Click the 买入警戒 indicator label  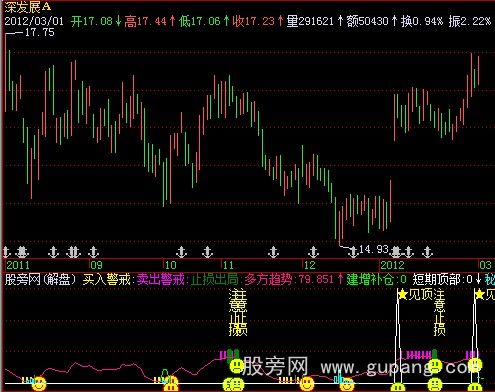tap(106, 279)
